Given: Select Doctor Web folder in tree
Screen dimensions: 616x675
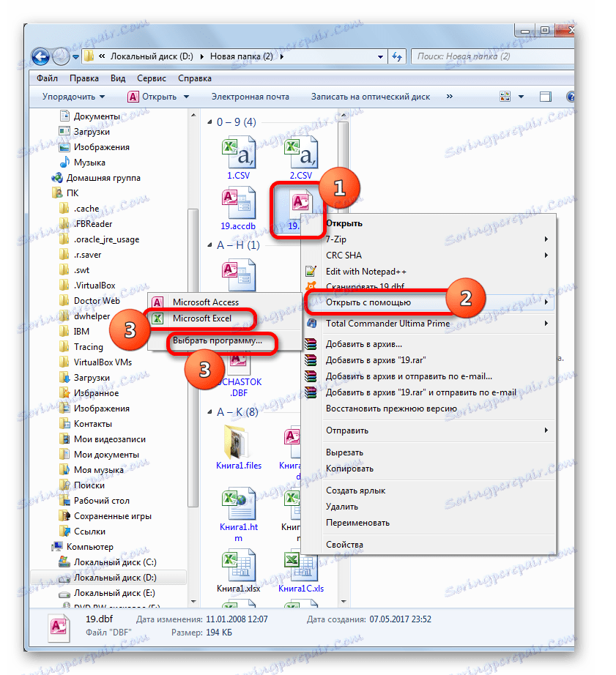Looking at the screenshot, I should [x=97, y=300].
